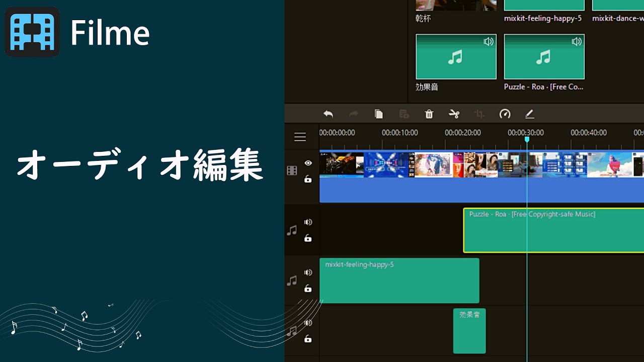Screen dimensions: 644x362
Task: Click the greyed-out paste icon
Action: pos(404,114)
